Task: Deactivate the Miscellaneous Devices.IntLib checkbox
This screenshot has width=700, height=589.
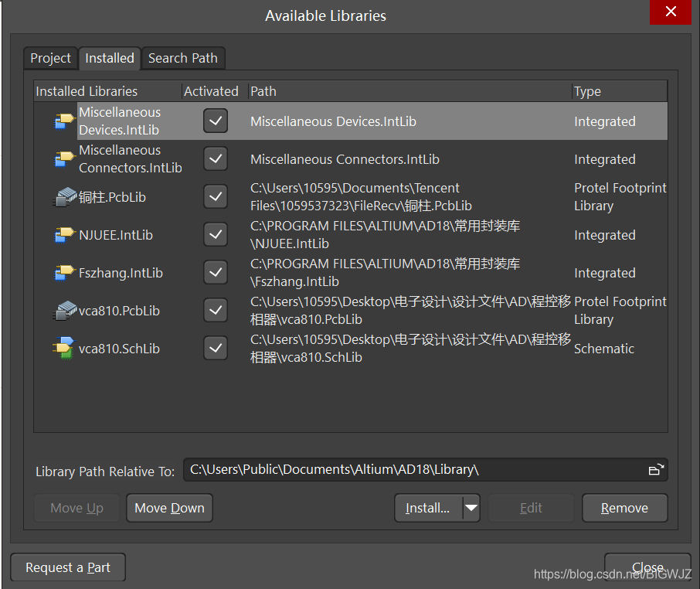Action: point(216,121)
